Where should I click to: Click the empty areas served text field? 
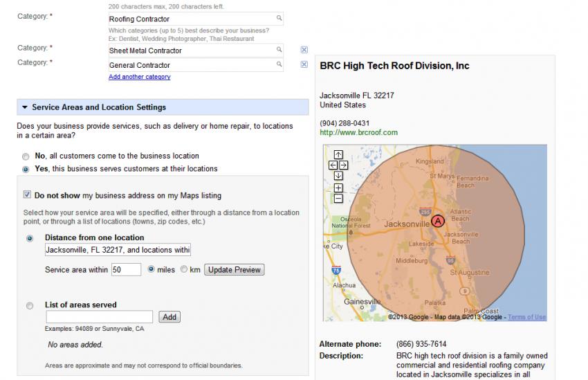100,317
